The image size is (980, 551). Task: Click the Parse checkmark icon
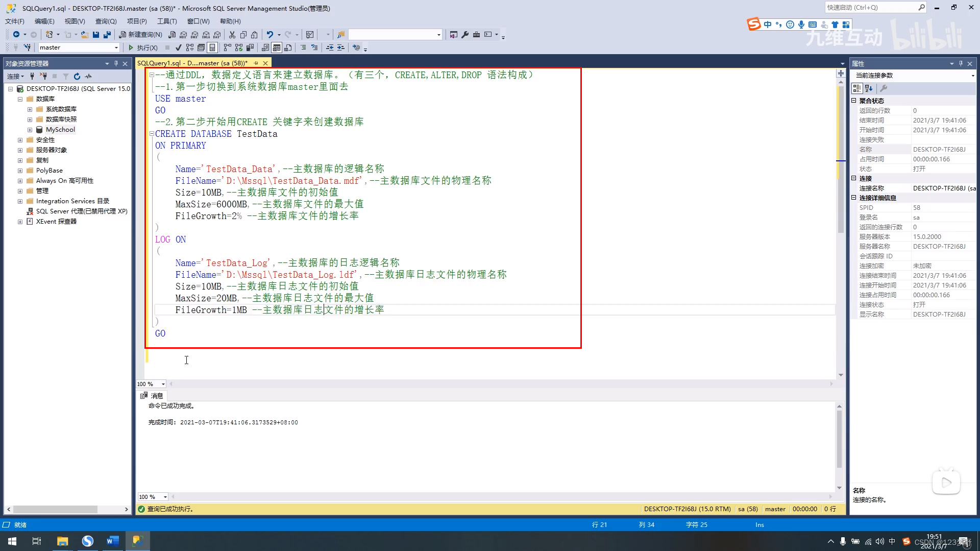178,47
